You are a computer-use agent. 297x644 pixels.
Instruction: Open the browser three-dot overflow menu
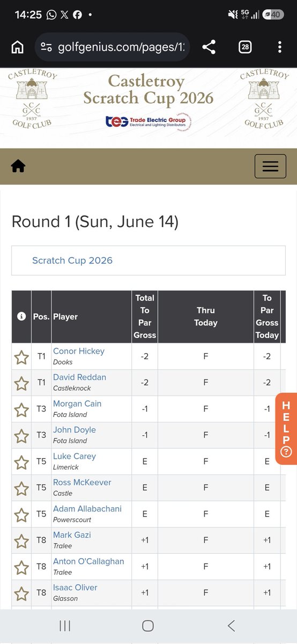tap(280, 47)
